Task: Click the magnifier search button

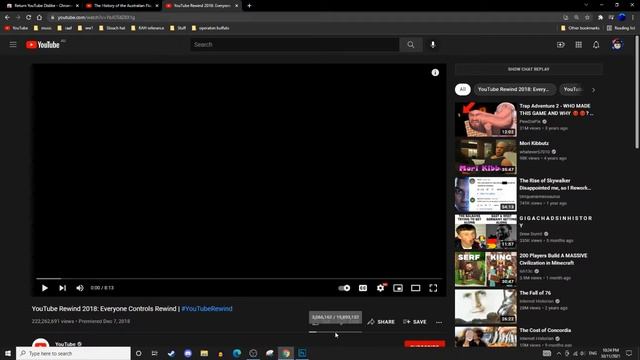Action: point(411,44)
